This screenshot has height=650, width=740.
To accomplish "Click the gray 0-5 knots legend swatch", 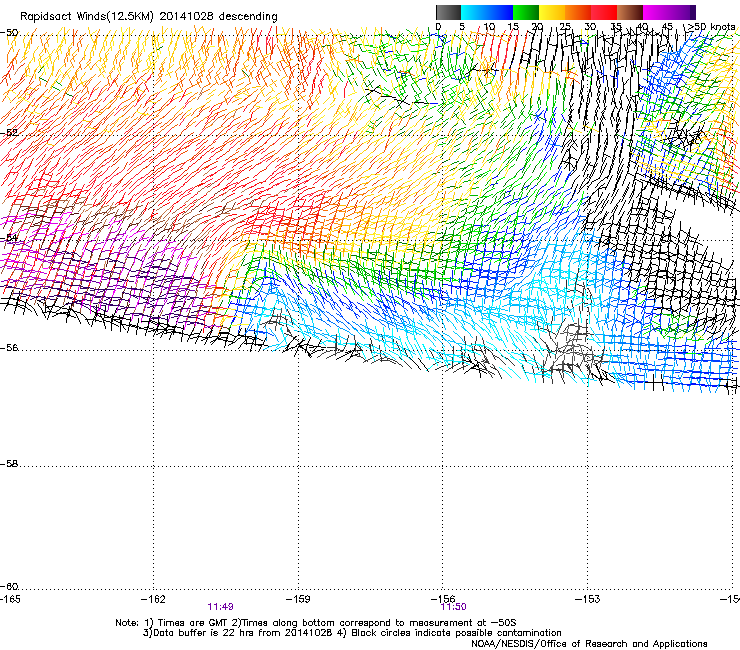I will pyautogui.click(x=448, y=12).
